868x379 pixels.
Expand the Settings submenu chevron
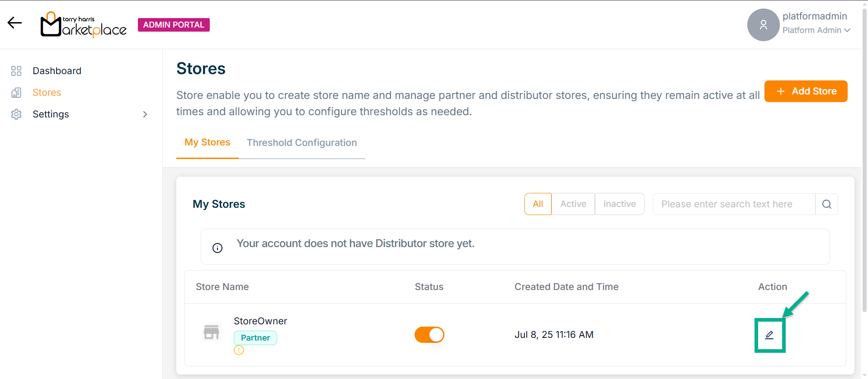pyautogui.click(x=145, y=114)
